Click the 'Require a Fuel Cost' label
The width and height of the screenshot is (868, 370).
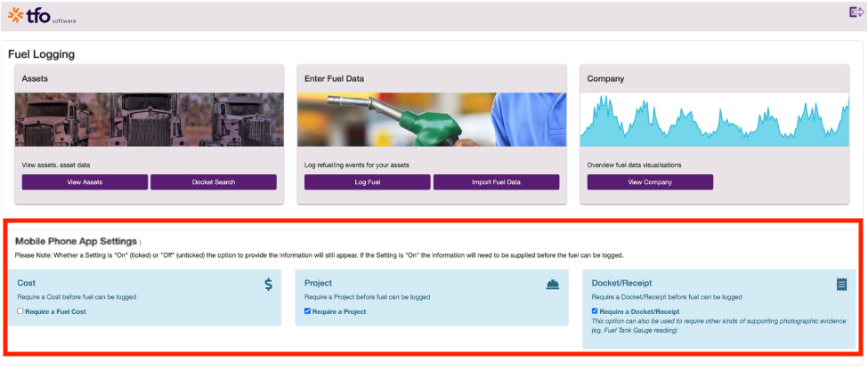pos(55,311)
